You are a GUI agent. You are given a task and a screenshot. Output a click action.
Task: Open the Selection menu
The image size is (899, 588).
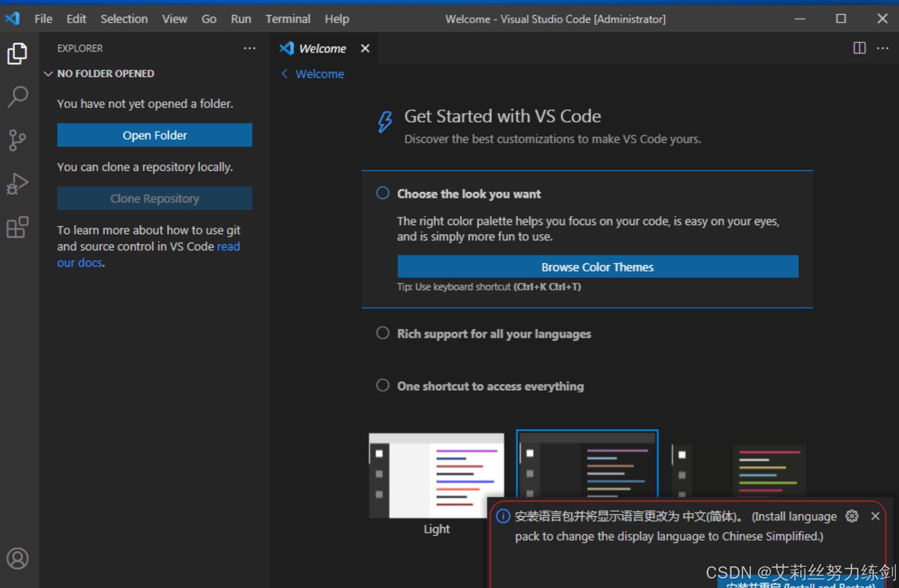(124, 19)
